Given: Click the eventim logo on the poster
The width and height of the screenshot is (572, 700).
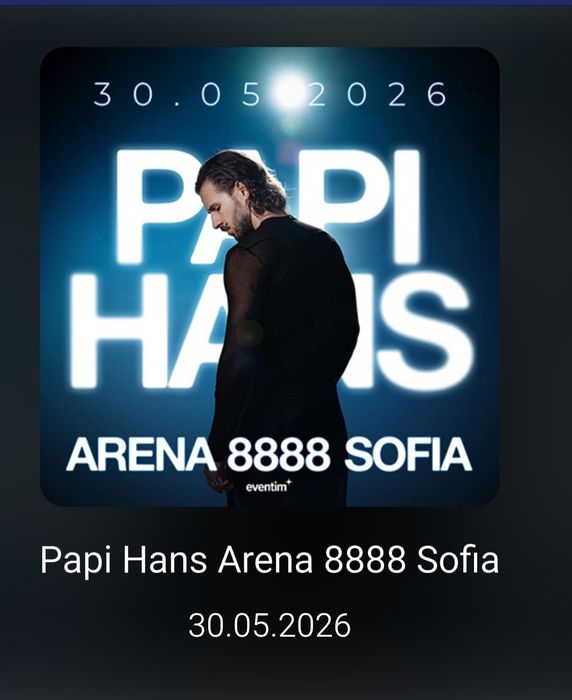Looking at the screenshot, I should tap(268, 487).
